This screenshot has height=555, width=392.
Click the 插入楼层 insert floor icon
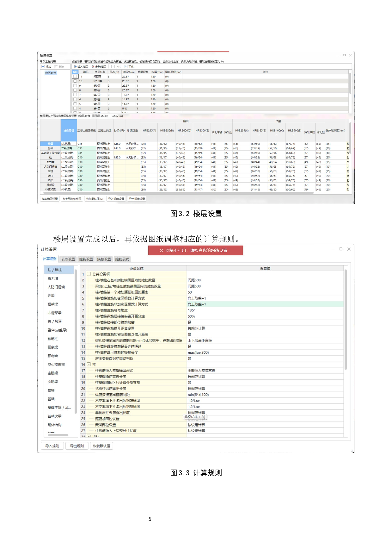[x=75, y=67]
